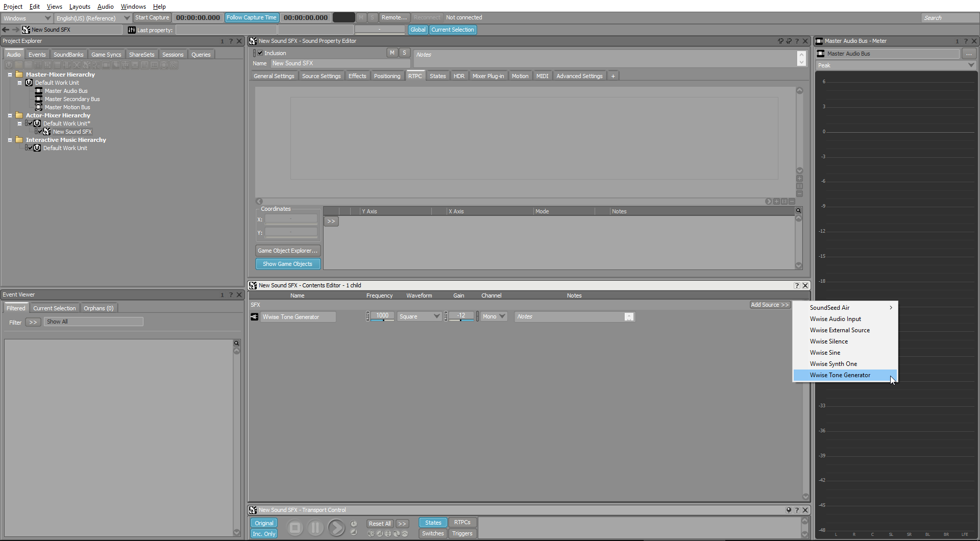Click the browse ... button in Meter panel
This screenshot has height=541, width=980.
[969, 54]
